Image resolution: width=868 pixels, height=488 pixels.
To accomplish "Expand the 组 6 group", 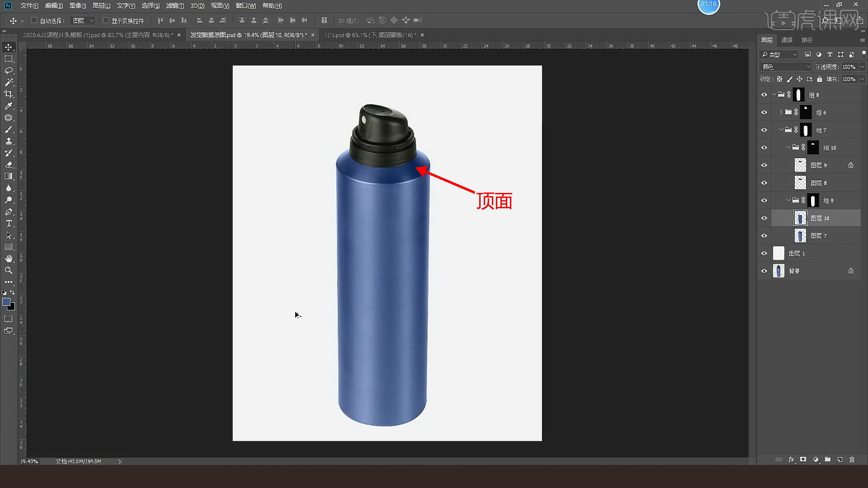I will [x=781, y=112].
